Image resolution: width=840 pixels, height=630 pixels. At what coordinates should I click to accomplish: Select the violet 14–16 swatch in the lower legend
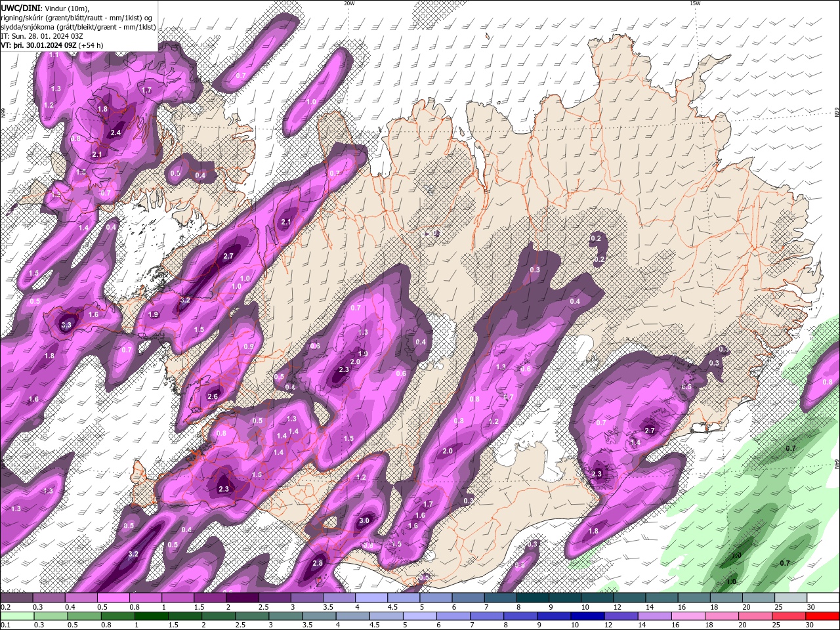[654, 616]
